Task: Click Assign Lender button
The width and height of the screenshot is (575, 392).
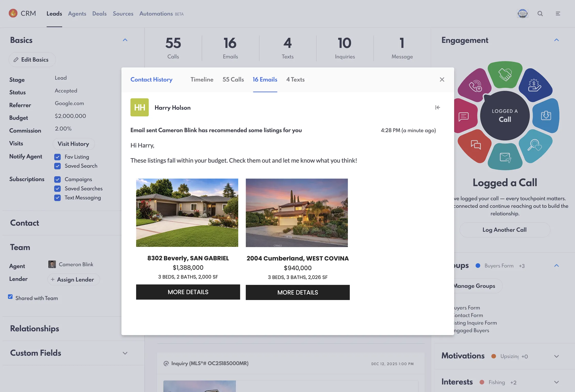Action: [73, 279]
